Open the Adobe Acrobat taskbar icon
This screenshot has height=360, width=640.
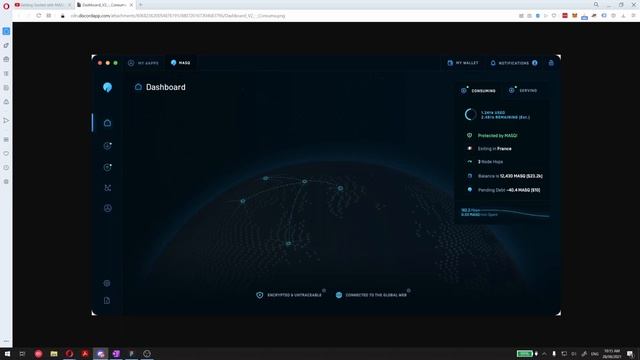tap(85, 353)
